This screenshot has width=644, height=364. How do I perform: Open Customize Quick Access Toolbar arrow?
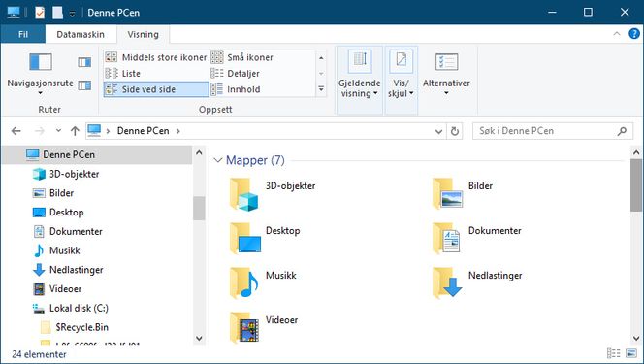(x=72, y=14)
